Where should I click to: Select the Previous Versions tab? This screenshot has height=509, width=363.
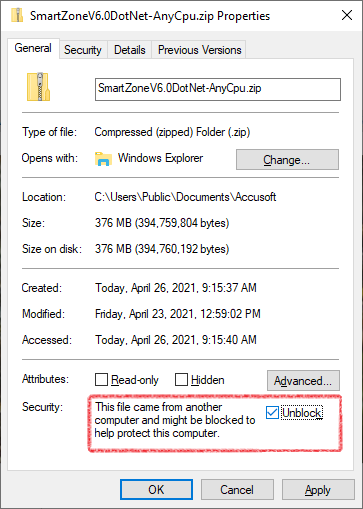[x=199, y=50]
